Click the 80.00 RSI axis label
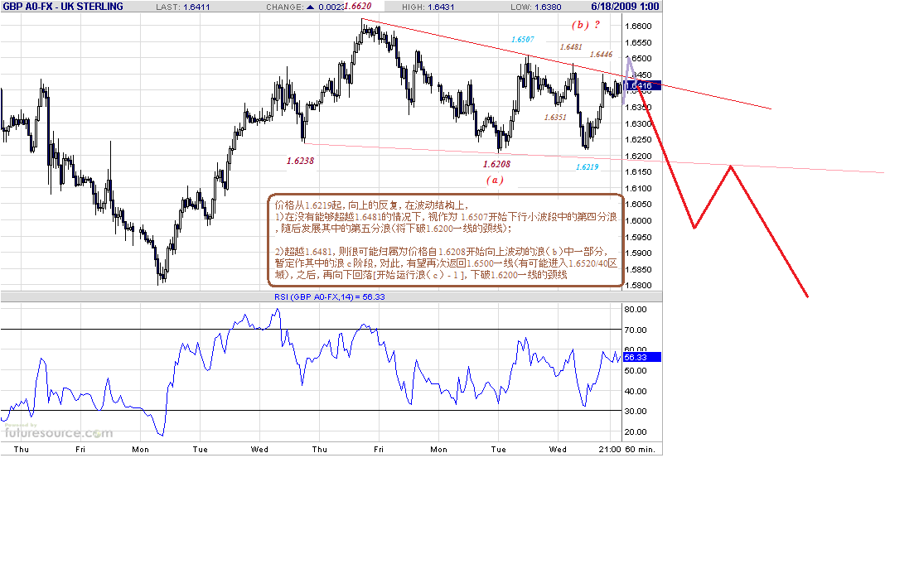The height and width of the screenshot is (588, 914). coord(636,310)
